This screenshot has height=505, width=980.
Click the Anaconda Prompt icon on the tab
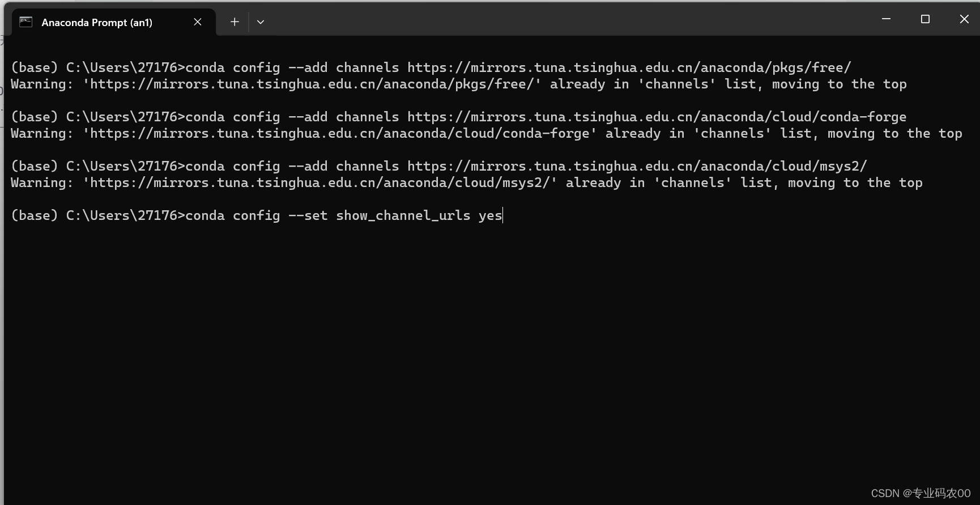click(25, 22)
